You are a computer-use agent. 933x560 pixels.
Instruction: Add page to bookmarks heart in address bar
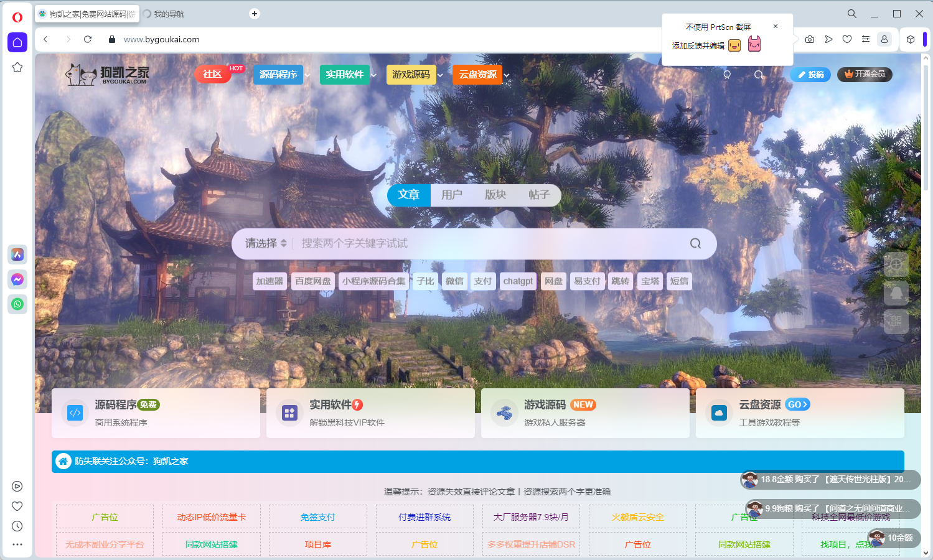tap(847, 39)
